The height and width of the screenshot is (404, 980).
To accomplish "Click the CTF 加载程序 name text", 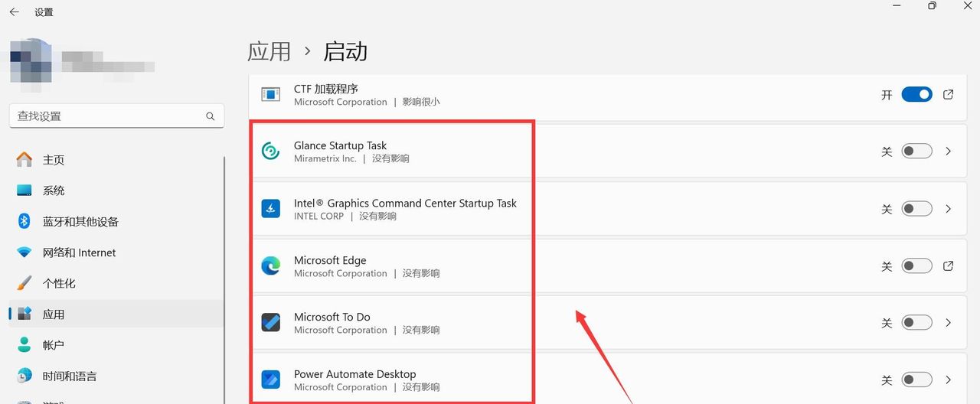I will 326,89.
